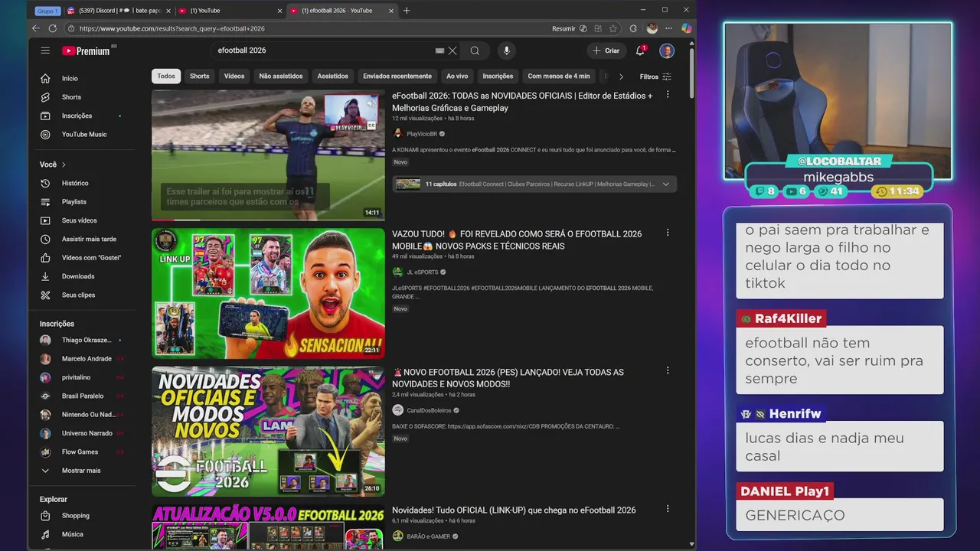Open the Filtros search filters
The image size is (980, 551).
point(656,77)
